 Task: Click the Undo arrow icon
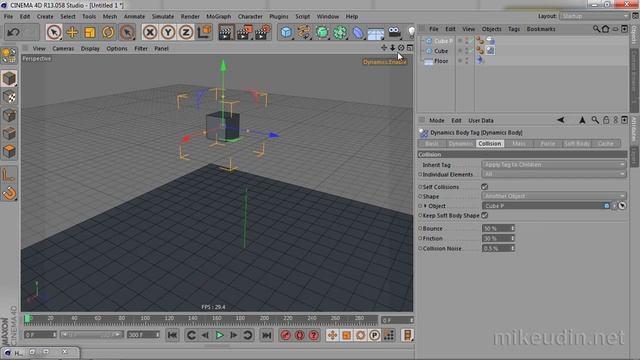click(13, 32)
